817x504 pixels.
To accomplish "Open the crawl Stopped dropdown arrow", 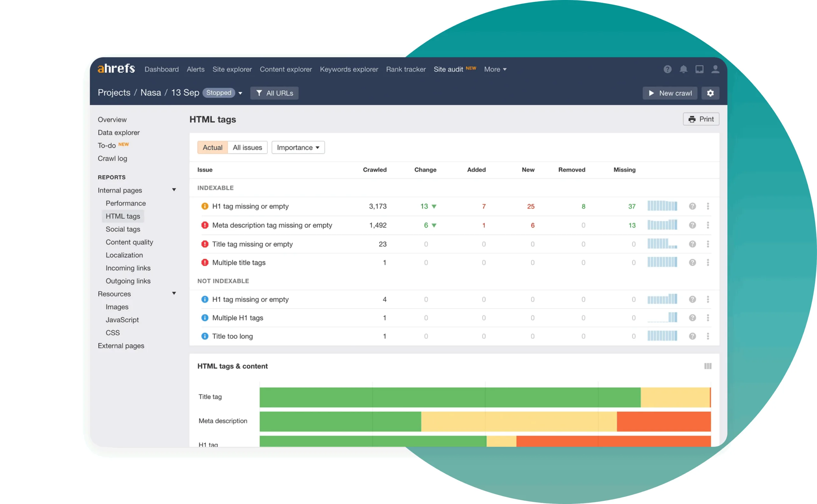I will 240,93.
